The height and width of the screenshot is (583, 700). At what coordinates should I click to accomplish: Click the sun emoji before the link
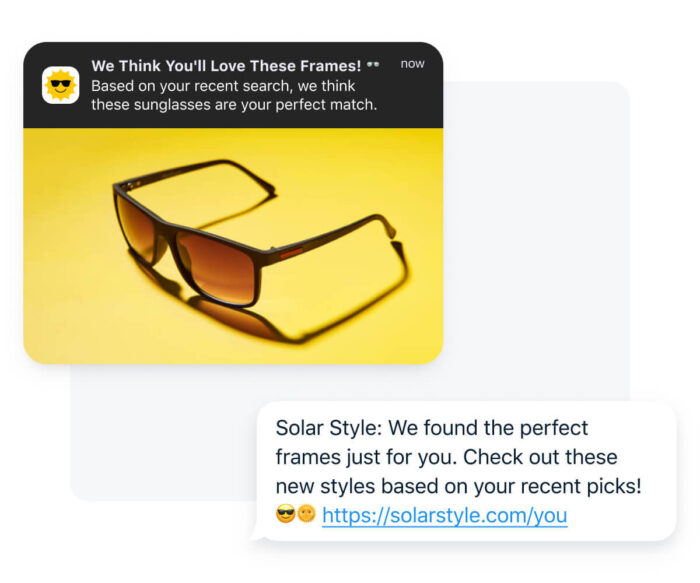pyautogui.click(x=306, y=515)
